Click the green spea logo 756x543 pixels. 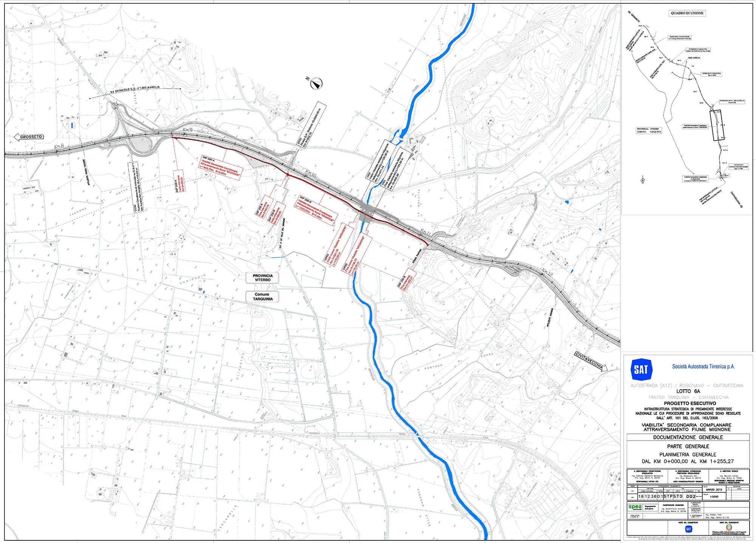635,507
